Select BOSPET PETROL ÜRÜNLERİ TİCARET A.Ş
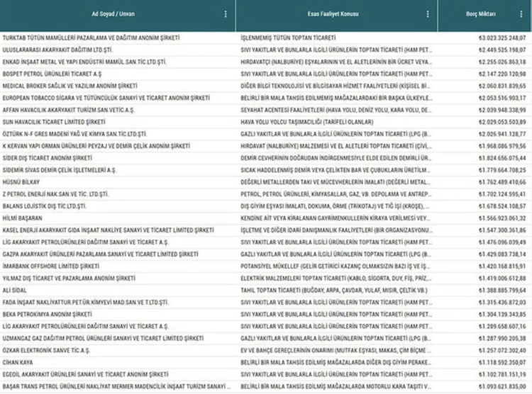The height and width of the screenshot is (394, 532). click(x=52, y=74)
